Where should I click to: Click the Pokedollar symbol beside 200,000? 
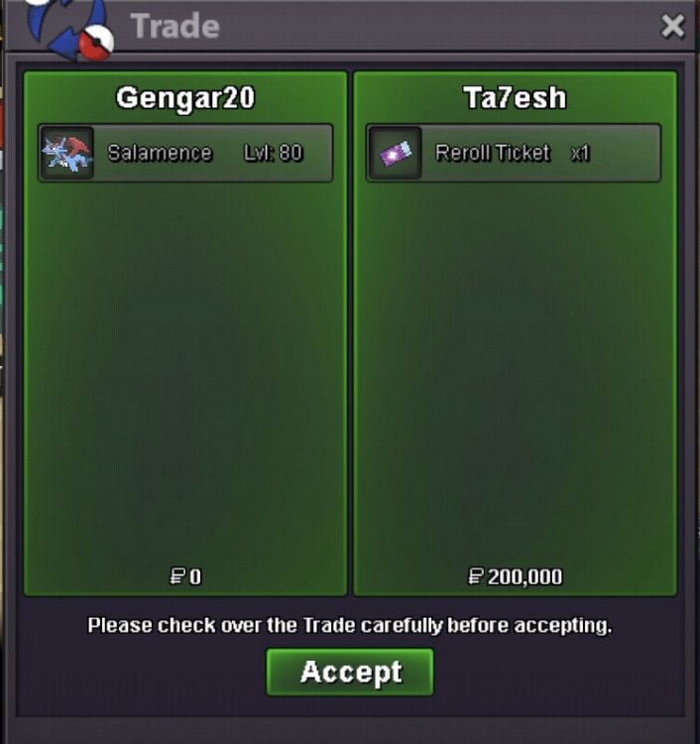click(476, 576)
